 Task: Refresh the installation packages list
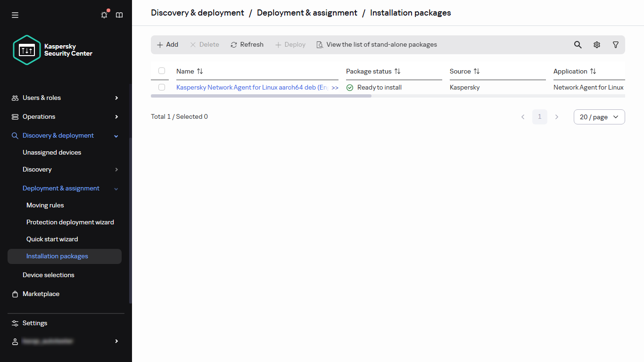(247, 44)
